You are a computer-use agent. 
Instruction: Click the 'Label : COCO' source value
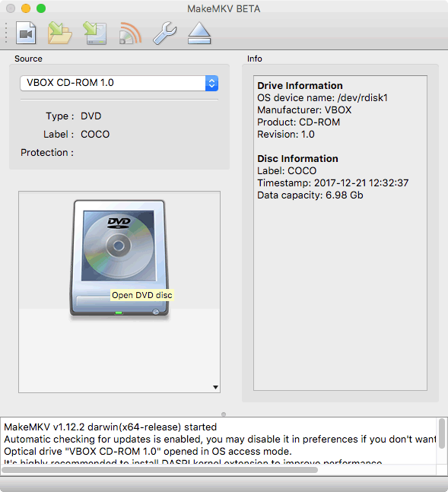95,135
